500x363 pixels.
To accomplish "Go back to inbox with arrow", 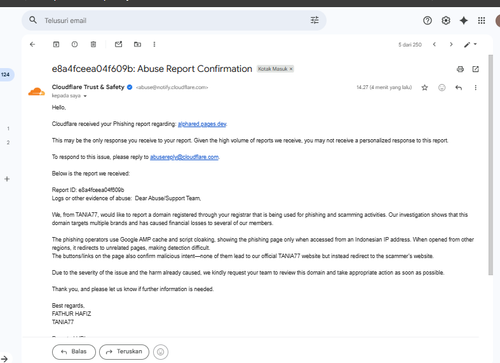I will pos(32,44).
